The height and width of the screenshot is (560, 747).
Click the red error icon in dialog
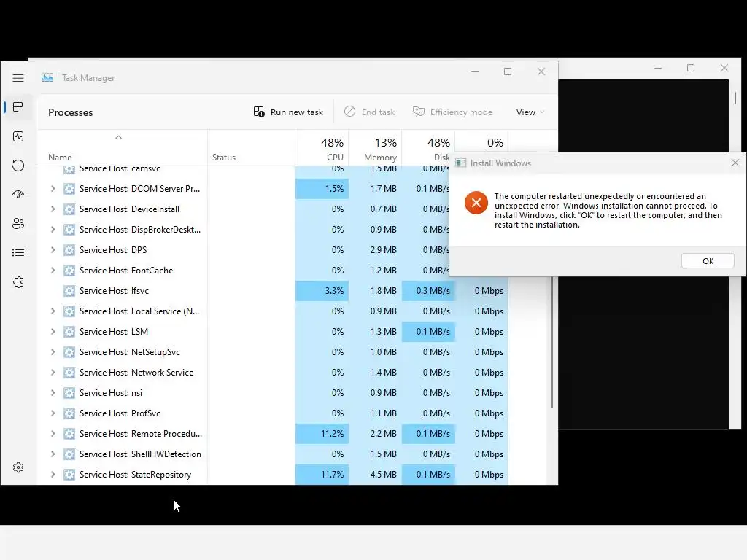pos(476,203)
